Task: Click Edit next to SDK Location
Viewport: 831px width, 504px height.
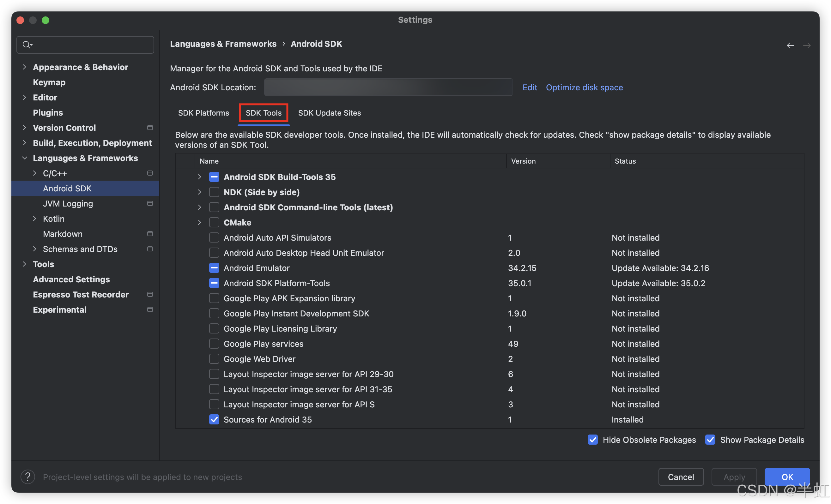Action: click(528, 87)
